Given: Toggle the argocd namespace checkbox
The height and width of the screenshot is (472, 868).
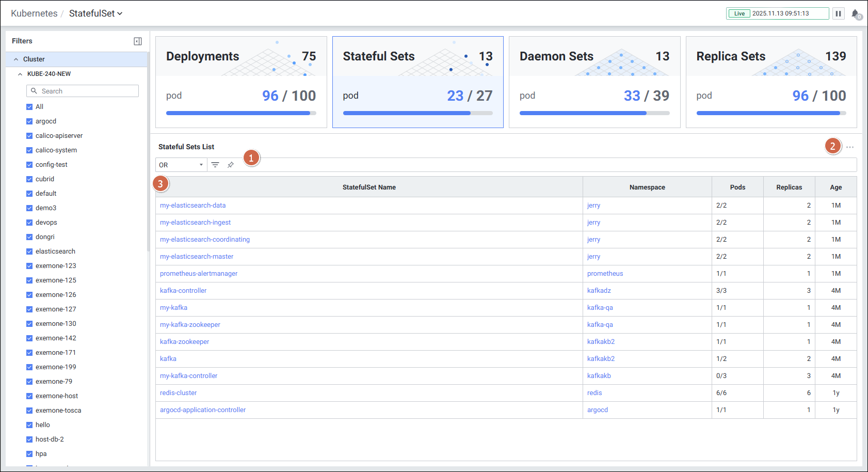Looking at the screenshot, I should (29, 121).
